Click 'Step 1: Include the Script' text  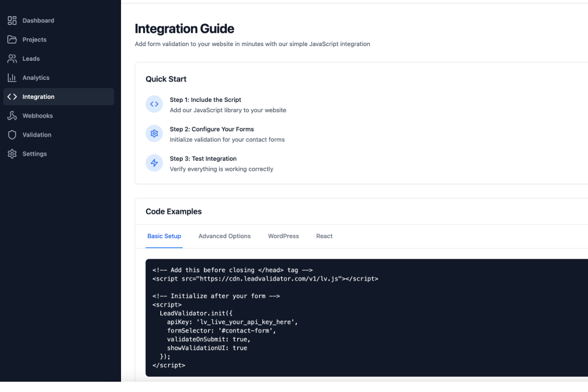point(205,100)
